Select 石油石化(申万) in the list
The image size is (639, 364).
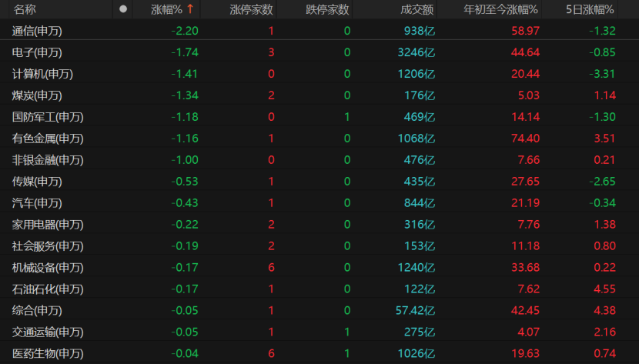pos(48,289)
